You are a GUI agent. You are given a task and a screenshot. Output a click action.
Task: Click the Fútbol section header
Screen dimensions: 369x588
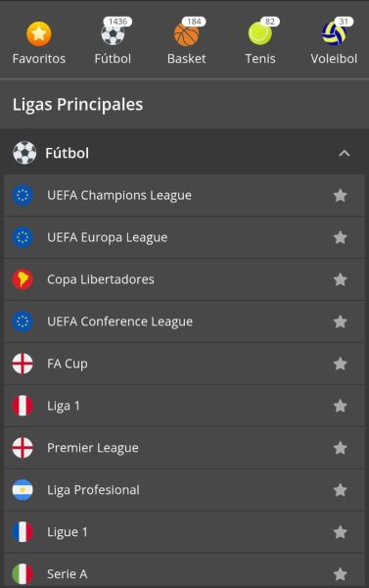click(184, 153)
